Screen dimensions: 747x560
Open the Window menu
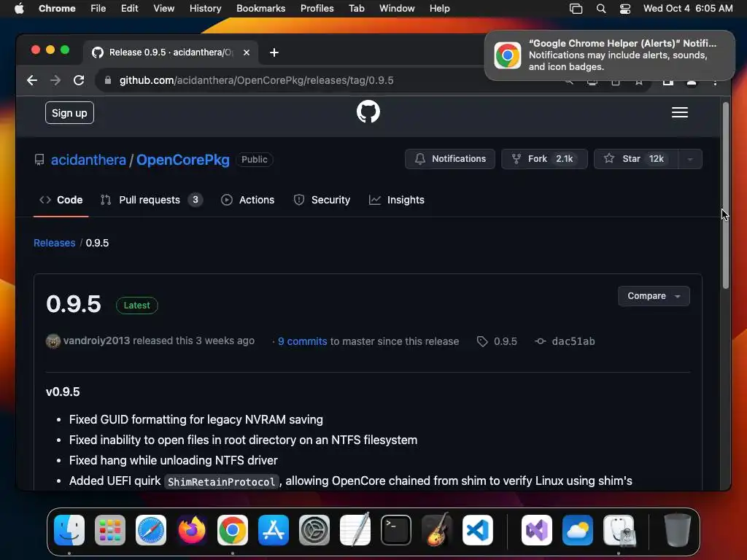397,9
